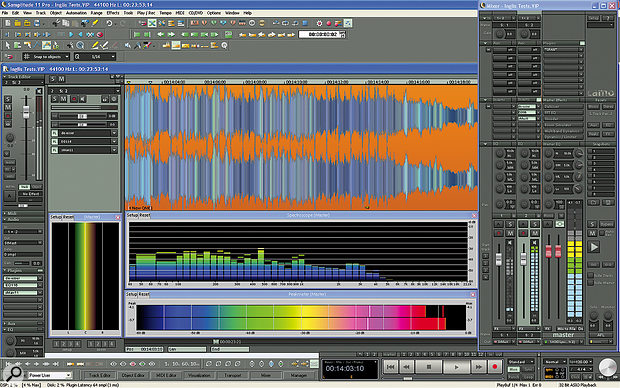
Task: Click the yellow marker pen toolbar icon
Action: (95, 23)
